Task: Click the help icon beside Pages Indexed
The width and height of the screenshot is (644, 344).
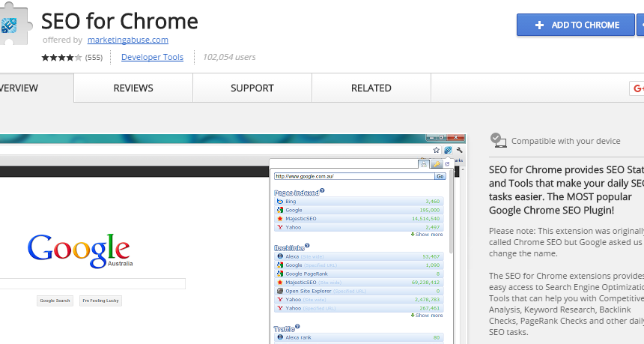Action: click(322, 190)
